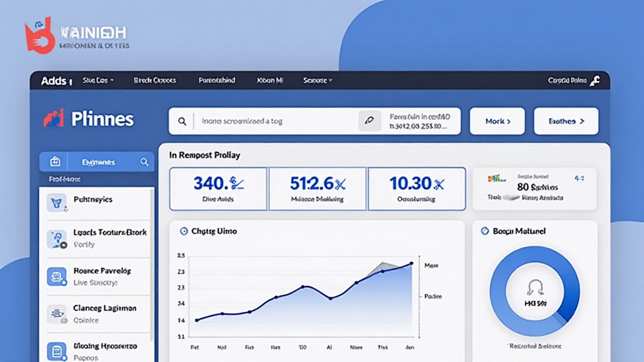644x362 pixels.
Task: Click the icon beside the Boaçıı Matıunel title
Action: [x=484, y=231]
